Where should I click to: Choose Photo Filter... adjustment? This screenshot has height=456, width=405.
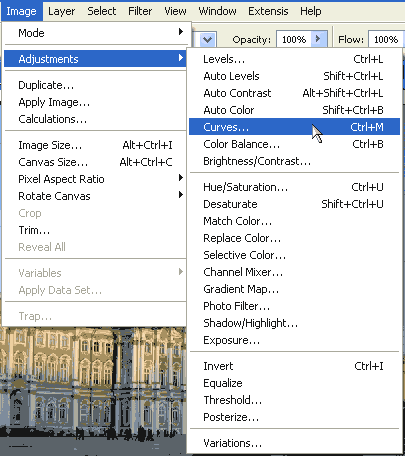[294, 306]
